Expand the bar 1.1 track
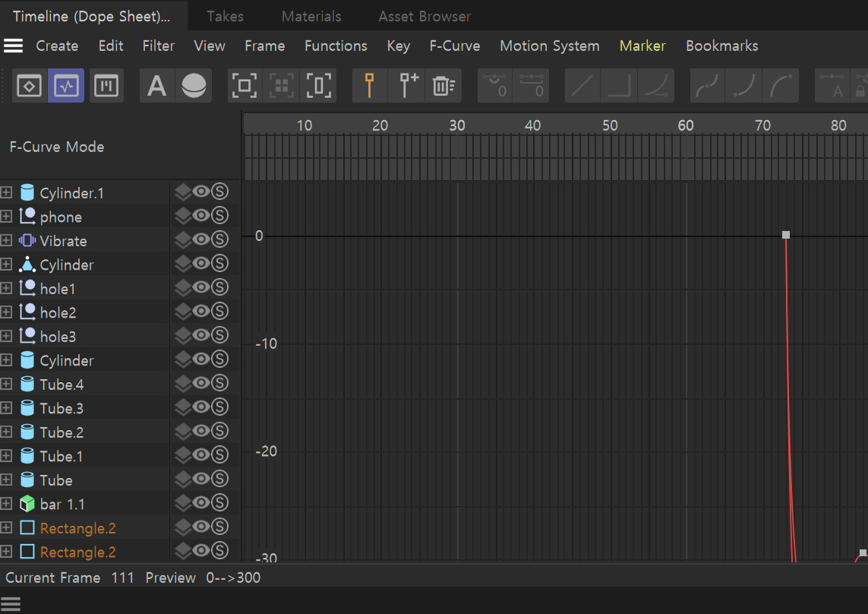868x614 pixels. click(x=7, y=504)
